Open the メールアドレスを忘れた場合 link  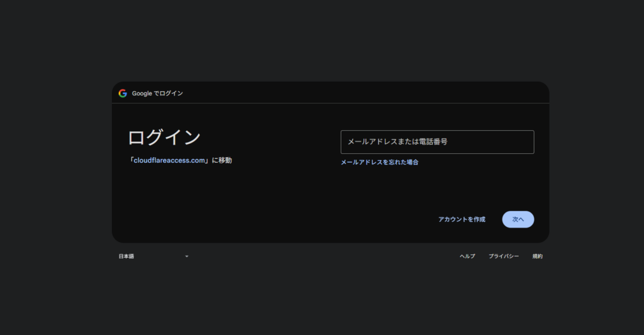tap(379, 162)
